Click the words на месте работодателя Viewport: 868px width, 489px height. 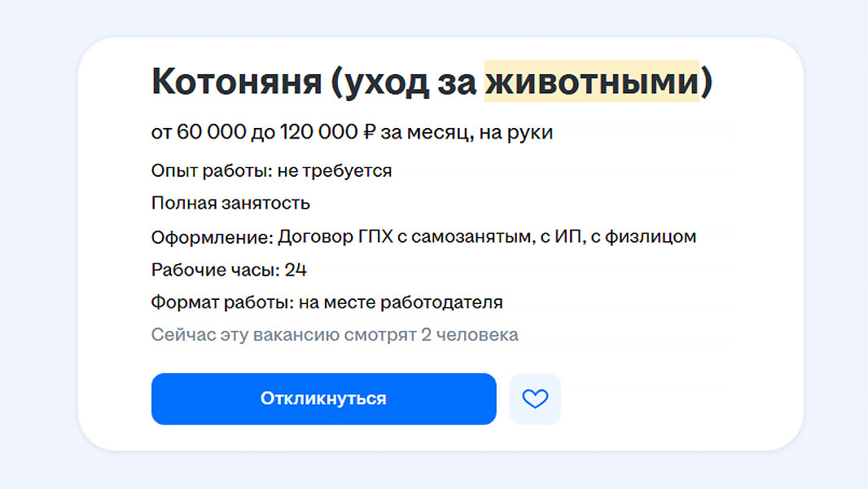coord(401,302)
